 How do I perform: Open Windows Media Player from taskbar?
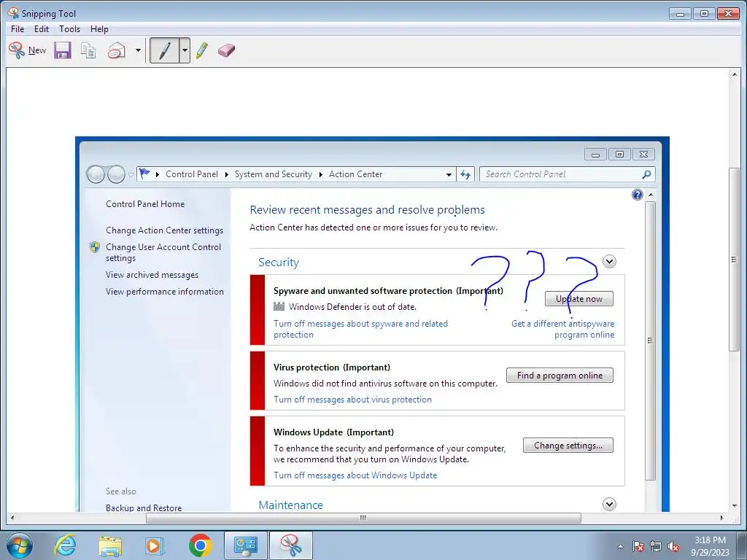coord(155,545)
